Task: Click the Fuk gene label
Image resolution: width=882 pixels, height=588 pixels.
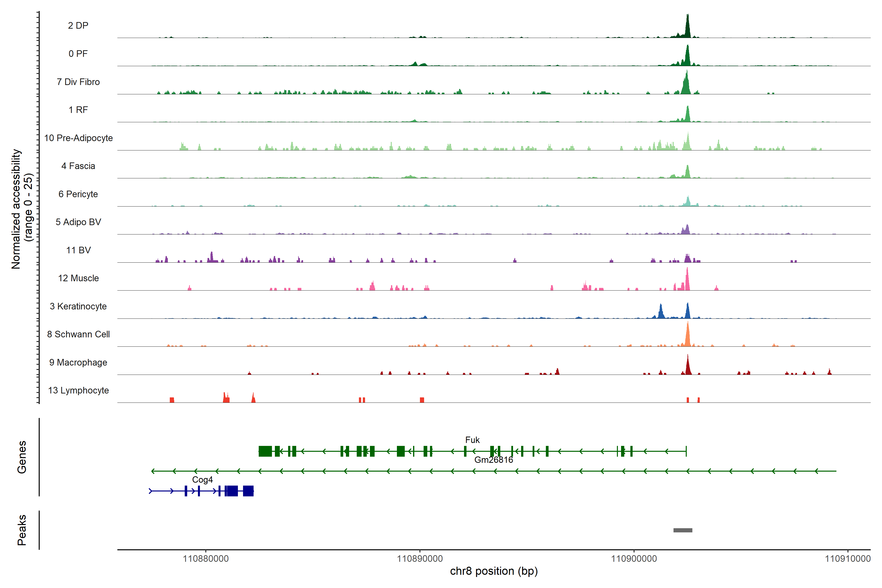Action: point(472,440)
